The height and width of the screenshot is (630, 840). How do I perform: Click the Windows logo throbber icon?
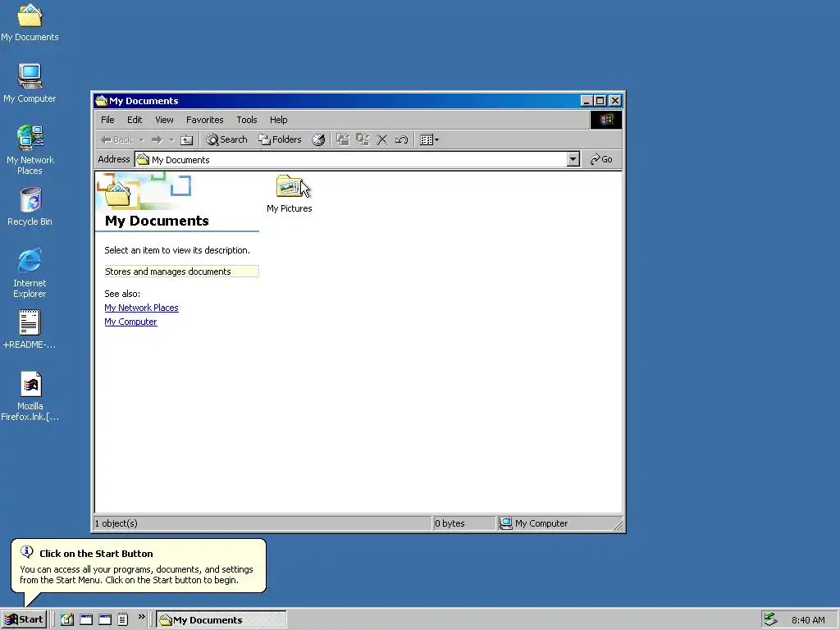606,120
